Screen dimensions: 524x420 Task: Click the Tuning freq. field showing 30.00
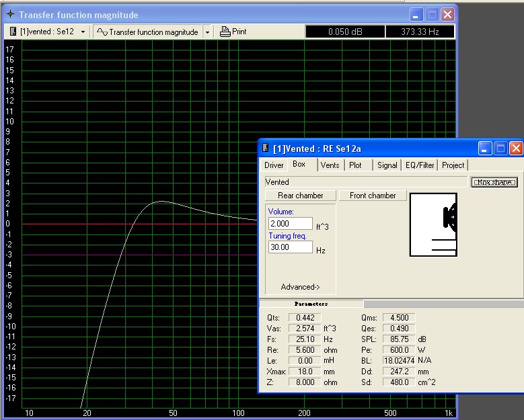291,247
